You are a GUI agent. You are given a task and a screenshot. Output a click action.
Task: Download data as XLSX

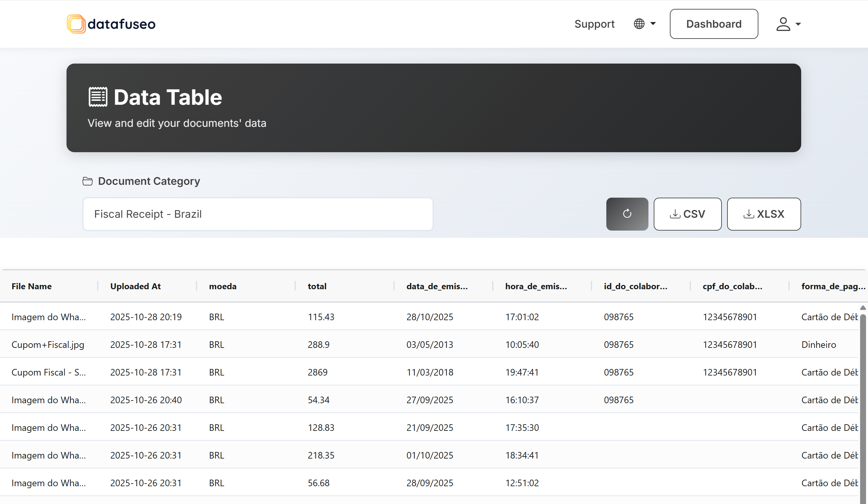point(764,214)
